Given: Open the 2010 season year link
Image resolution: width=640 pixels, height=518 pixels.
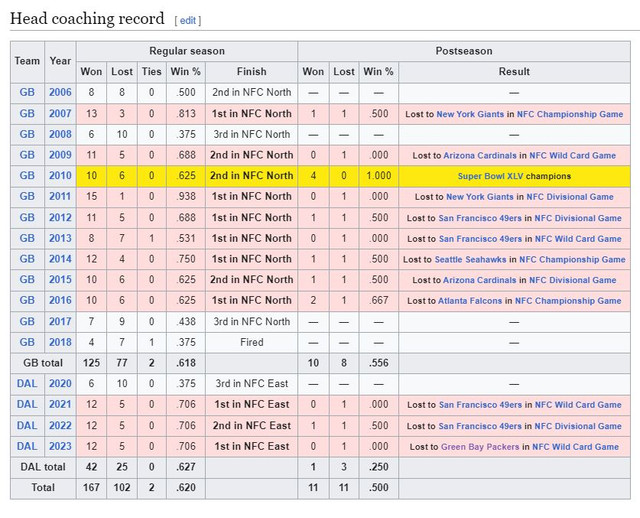Looking at the screenshot, I should click(x=60, y=176).
